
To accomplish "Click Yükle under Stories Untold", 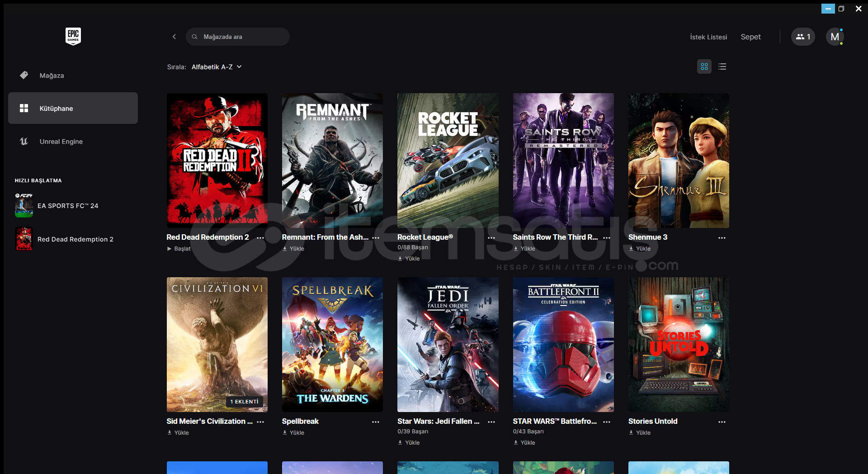I will (640, 433).
